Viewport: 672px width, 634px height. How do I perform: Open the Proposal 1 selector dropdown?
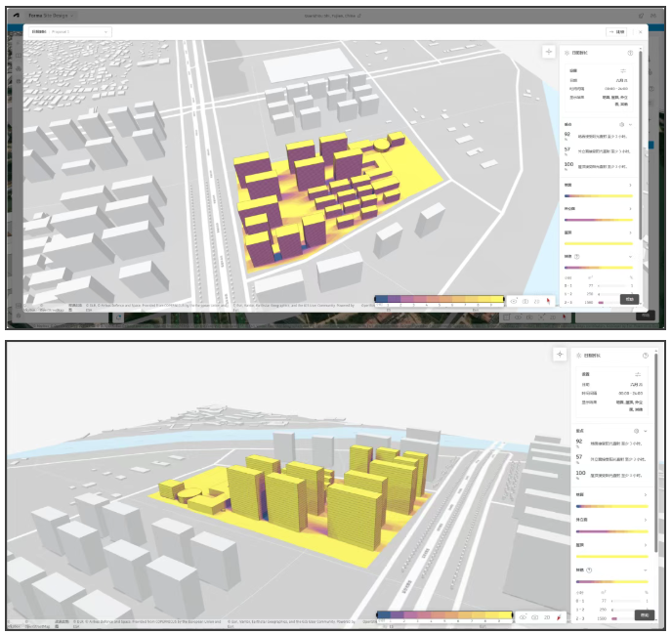(70, 31)
